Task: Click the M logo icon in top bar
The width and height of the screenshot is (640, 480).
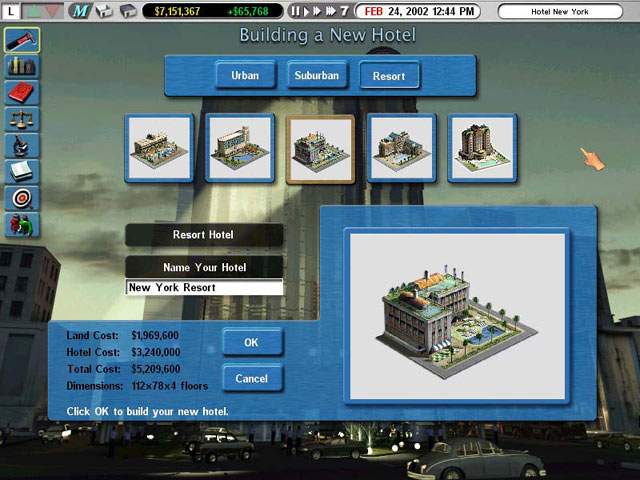Action: (80, 11)
